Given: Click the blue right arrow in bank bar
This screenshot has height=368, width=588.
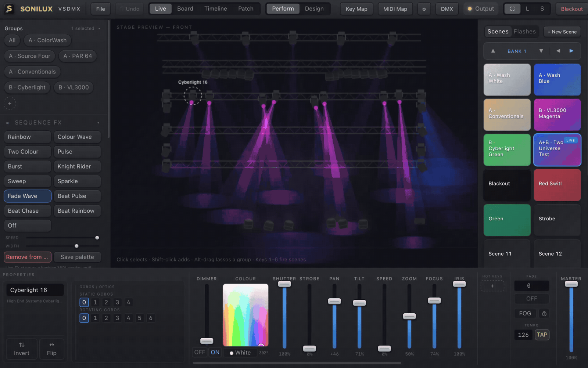Looking at the screenshot, I should point(571,51).
